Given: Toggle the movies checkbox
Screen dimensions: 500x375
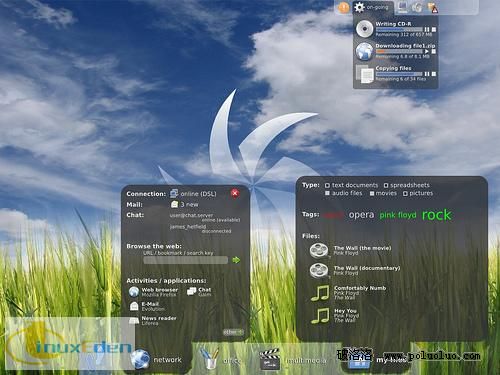Looking at the screenshot, I should click(x=372, y=193).
